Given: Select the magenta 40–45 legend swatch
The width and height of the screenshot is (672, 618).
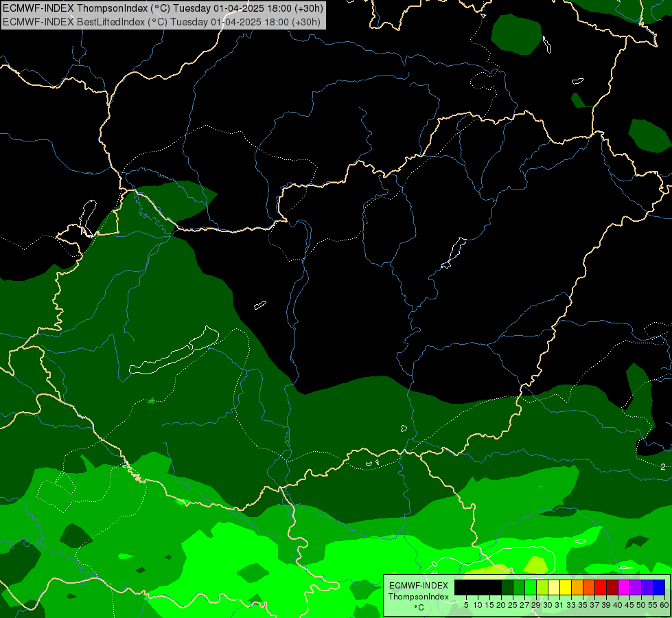Looking at the screenshot, I should click(624, 587).
